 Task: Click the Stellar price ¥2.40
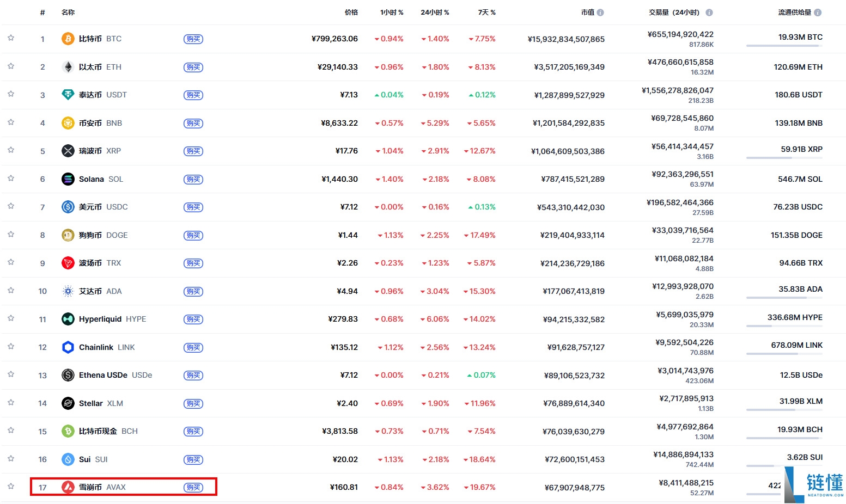tap(347, 403)
